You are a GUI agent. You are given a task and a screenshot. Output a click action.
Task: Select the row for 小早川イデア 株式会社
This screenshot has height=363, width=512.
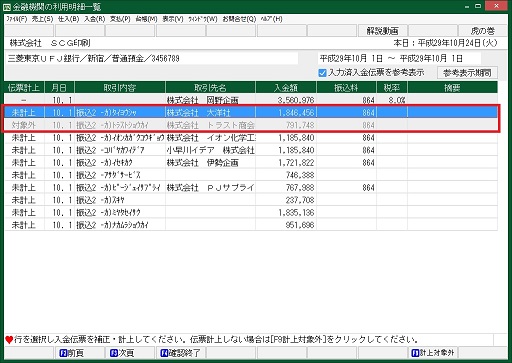tap(251, 150)
